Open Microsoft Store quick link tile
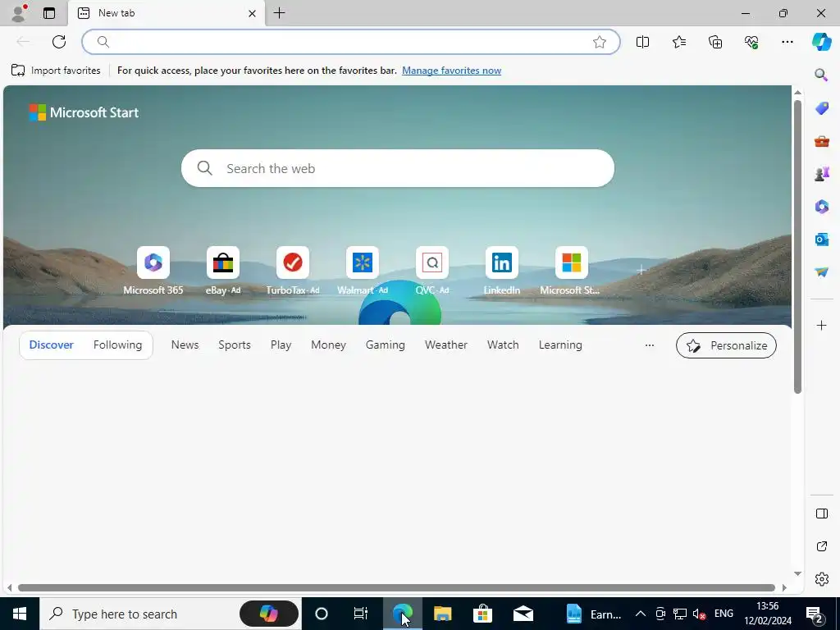840x630 pixels. pos(571,271)
